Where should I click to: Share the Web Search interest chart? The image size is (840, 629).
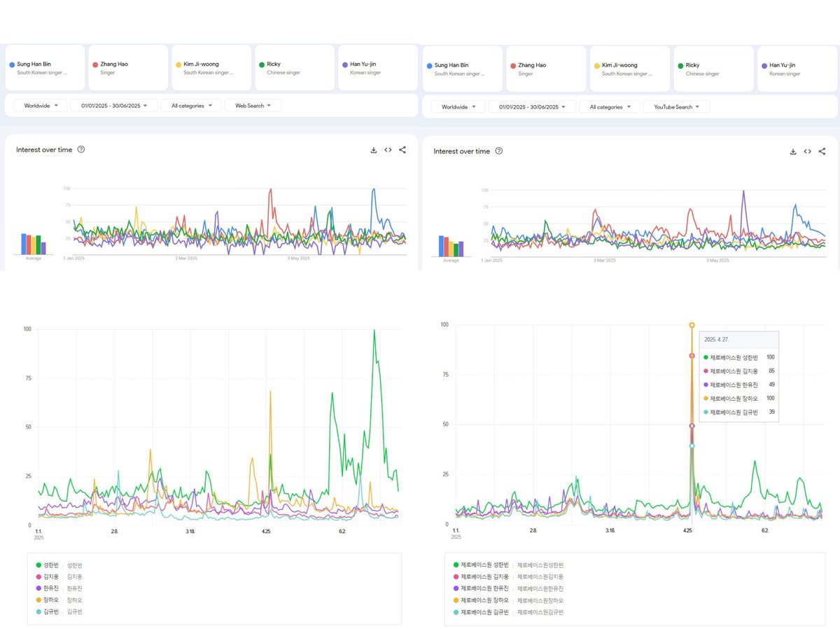402,150
